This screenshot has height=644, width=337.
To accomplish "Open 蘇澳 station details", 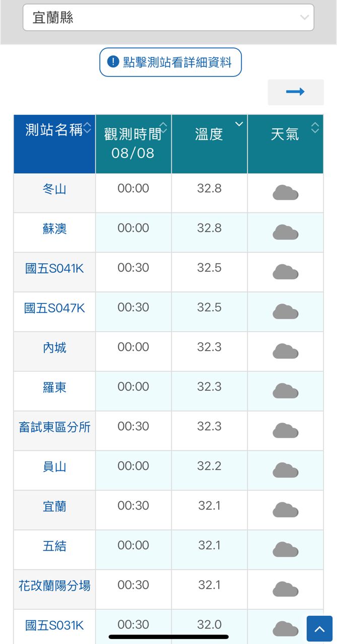I will click(54, 229).
